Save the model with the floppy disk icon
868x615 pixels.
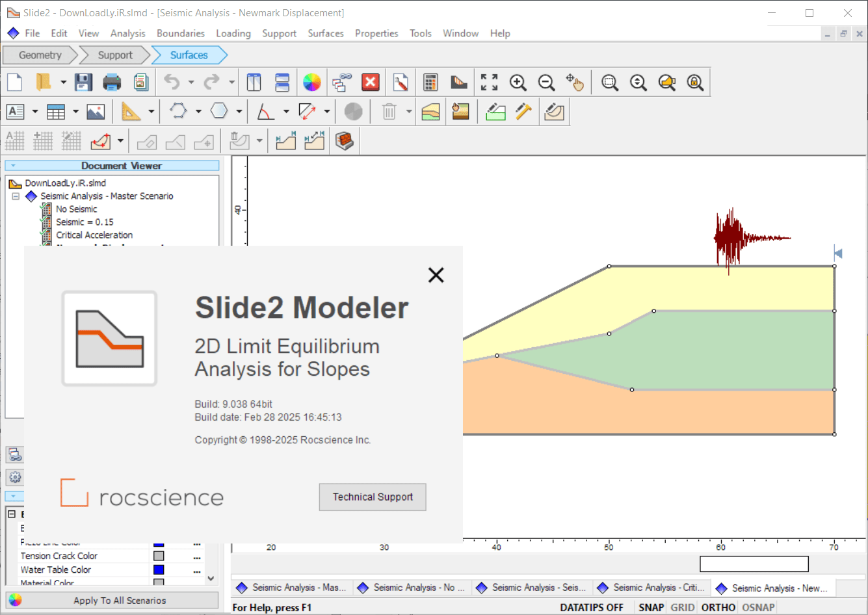click(x=83, y=83)
